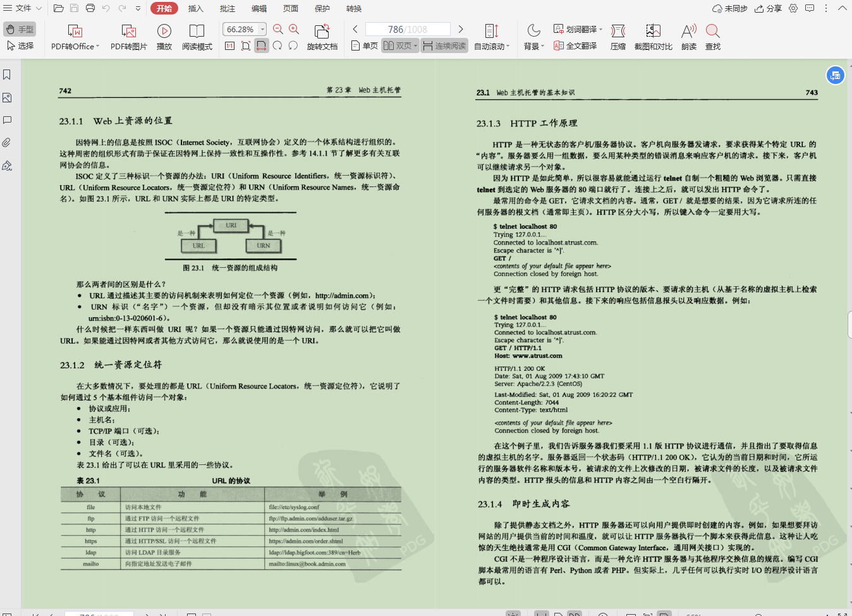
Task: Expand the 划词翻译 dropdown
Action: (x=601, y=29)
